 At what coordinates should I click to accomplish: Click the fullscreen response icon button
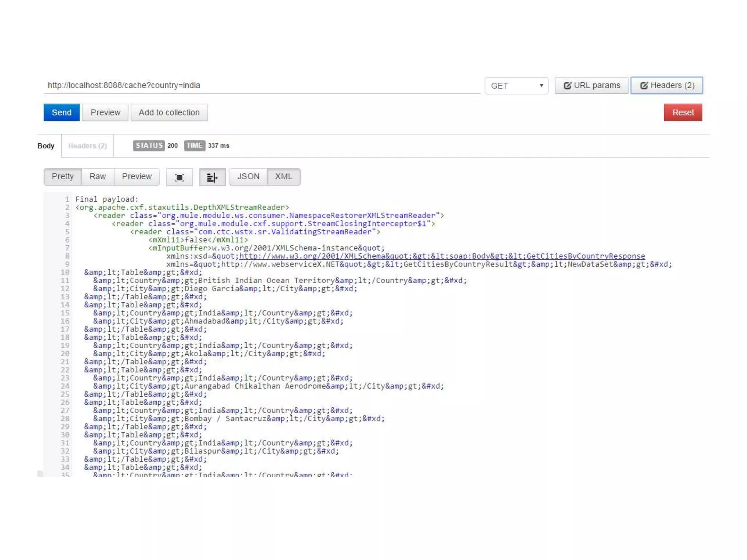point(179,177)
